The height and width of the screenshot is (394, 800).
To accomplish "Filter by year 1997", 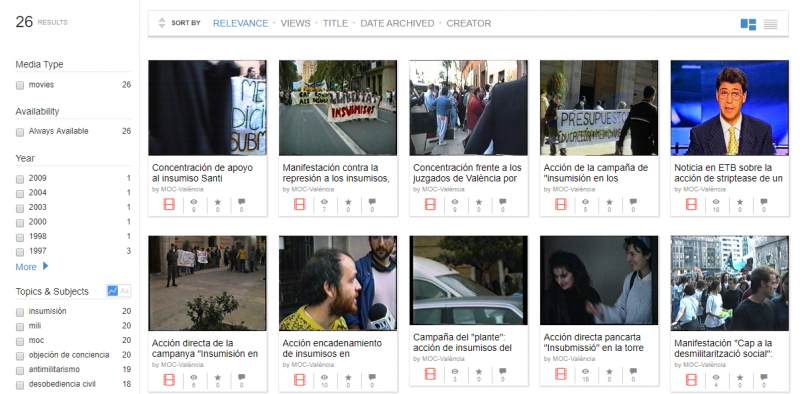I will click(20, 252).
